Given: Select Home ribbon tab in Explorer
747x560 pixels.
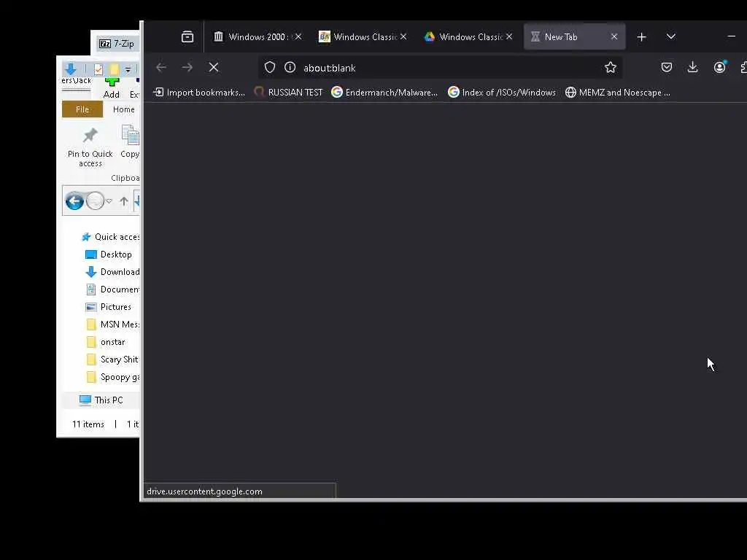Looking at the screenshot, I should click(124, 109).
